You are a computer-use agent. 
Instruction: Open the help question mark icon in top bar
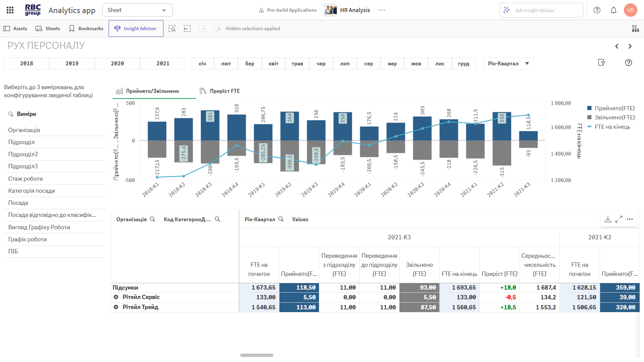tap(597, 10)
